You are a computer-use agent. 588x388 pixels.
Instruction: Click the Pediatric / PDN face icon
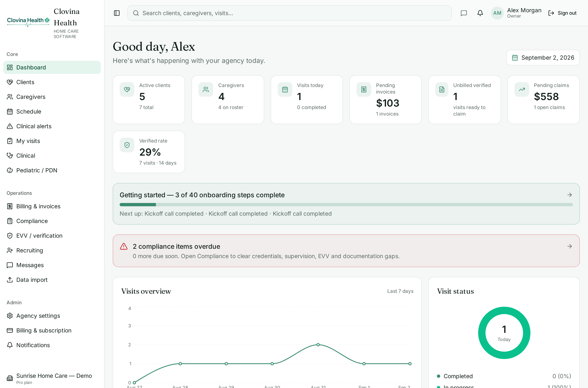tap(10, 170)
